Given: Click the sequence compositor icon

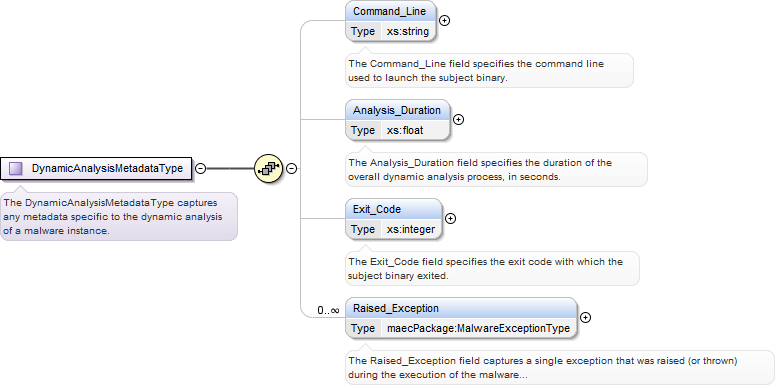Looking at the screenshot, I should point(269,169).
